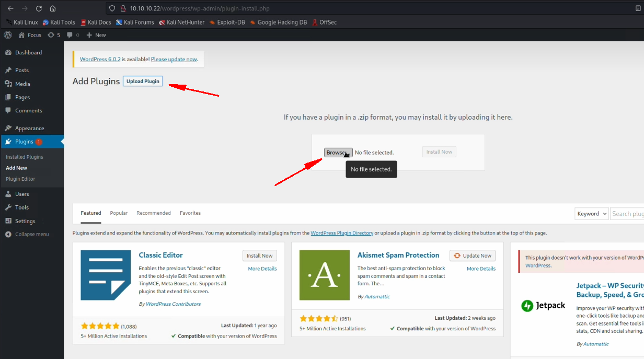
Task: Click Please update now link
Action: coord(174,60)
